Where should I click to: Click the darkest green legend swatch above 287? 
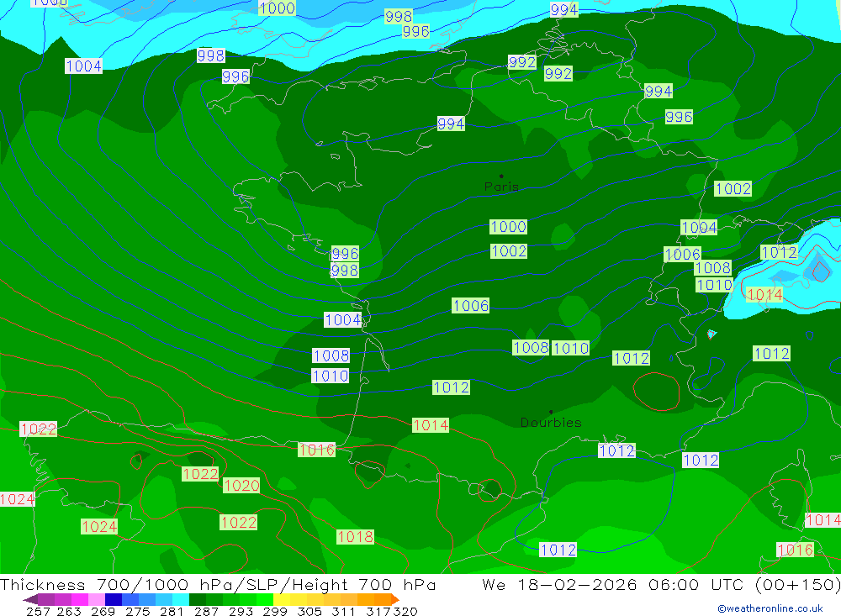tap(198, 599)
